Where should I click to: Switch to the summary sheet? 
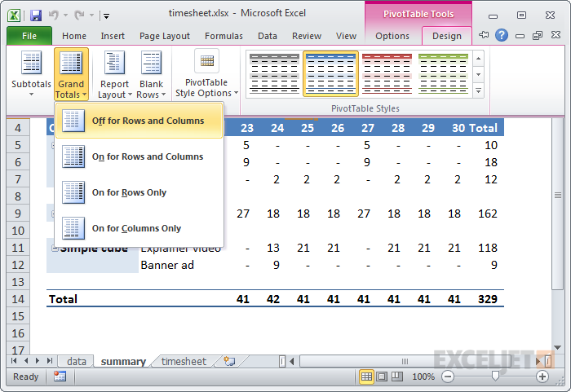[x=123, y=361]
